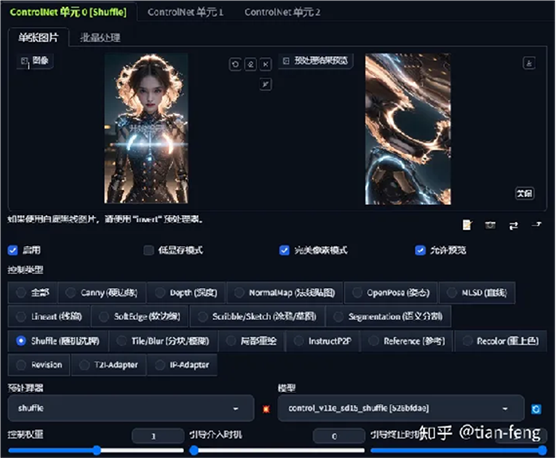This screenshot has width=556, height=458.
Task: Click the explosion run-preprocessor icon
Action: pyautogui.click(x=266, y=409)
